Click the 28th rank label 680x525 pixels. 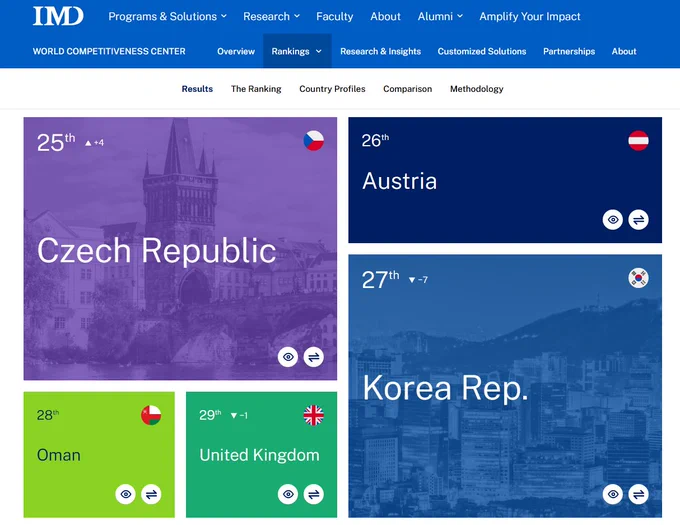pyautogui.click(x=48, y=415)
